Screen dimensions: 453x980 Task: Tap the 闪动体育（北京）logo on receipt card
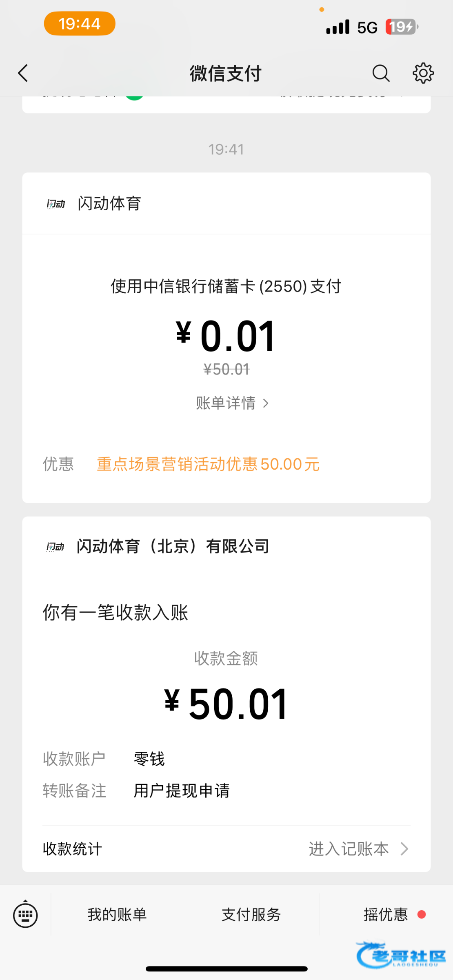[56, 547]
